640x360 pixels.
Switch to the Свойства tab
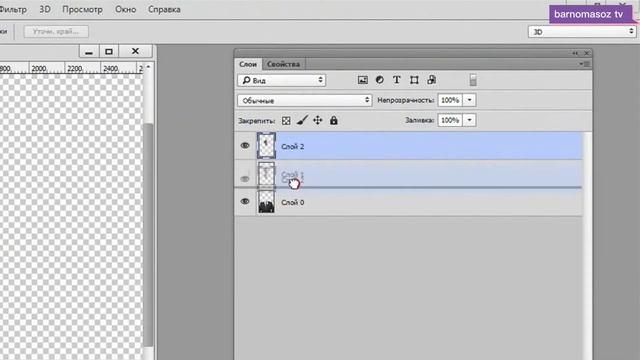tap(283, 64)
